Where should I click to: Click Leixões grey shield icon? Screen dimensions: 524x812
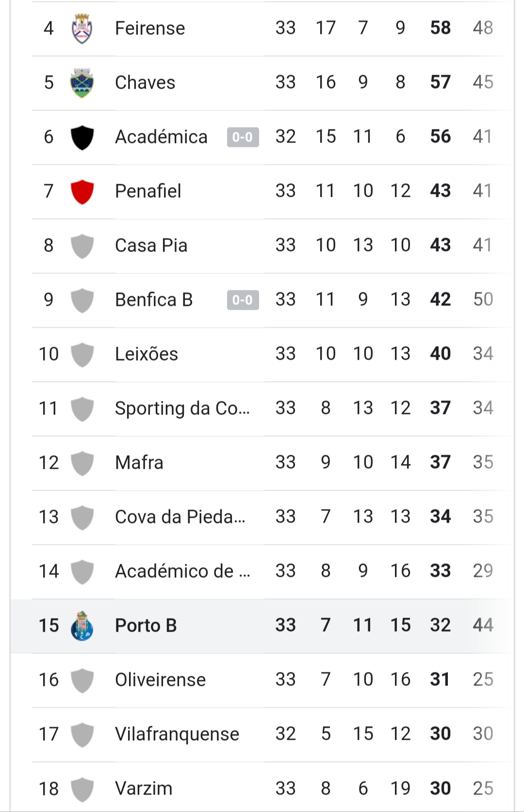tap(82, 354)
